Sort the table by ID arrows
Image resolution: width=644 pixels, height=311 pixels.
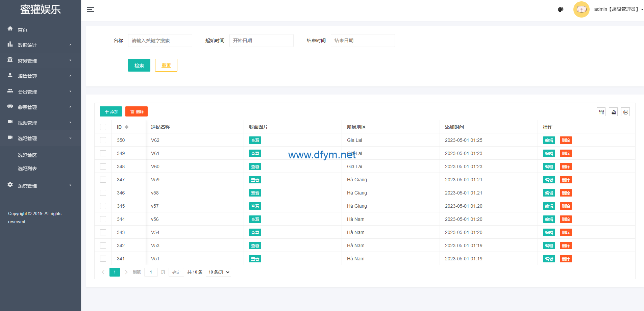127,127
